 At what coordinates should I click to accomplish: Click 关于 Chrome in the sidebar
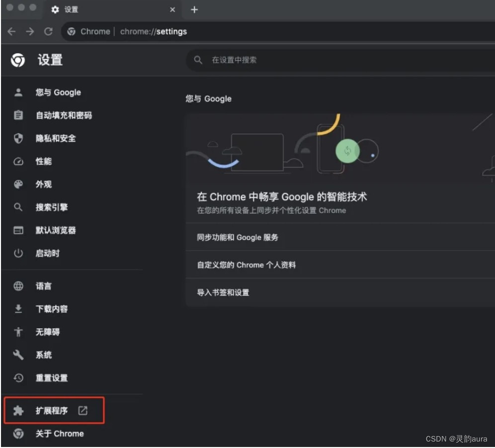coord(59,433)
